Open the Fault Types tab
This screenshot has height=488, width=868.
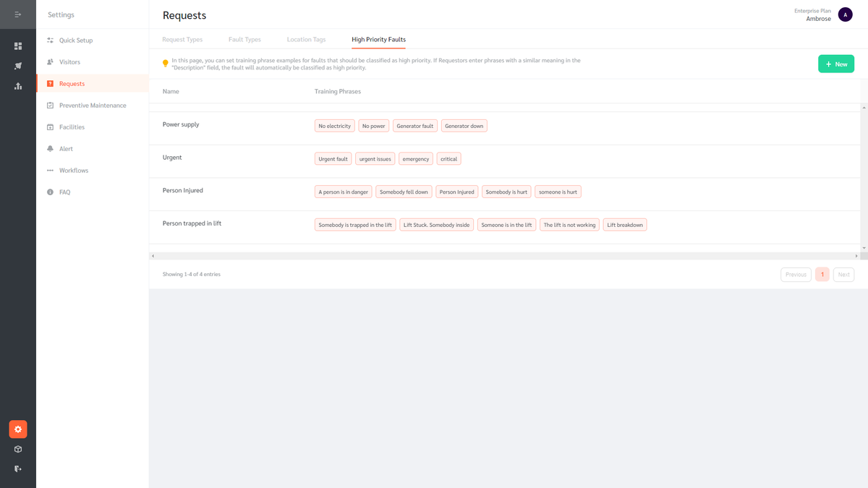pyautogui.click(x=244, y=39)
